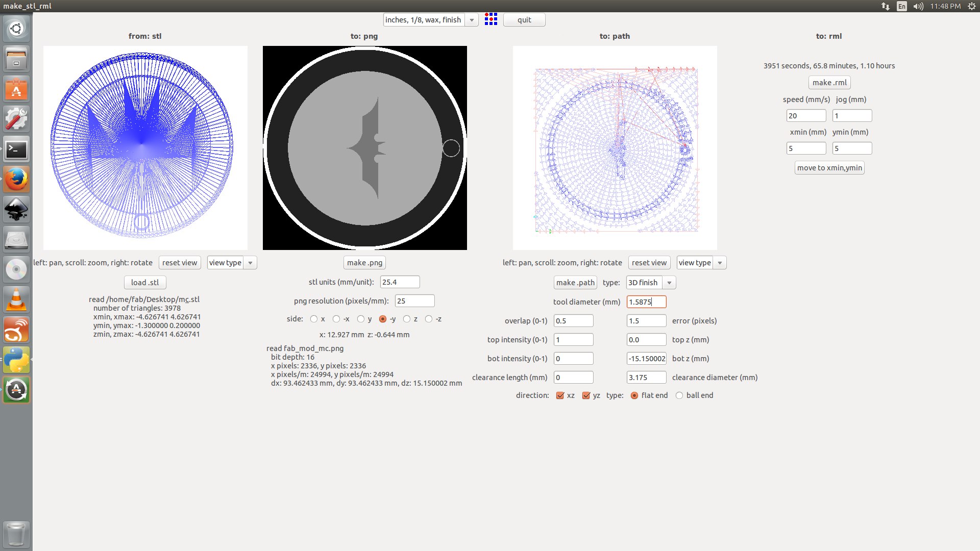Click the Python launcher icon
This screenshot has height=551, width=980.
[16, 360]
